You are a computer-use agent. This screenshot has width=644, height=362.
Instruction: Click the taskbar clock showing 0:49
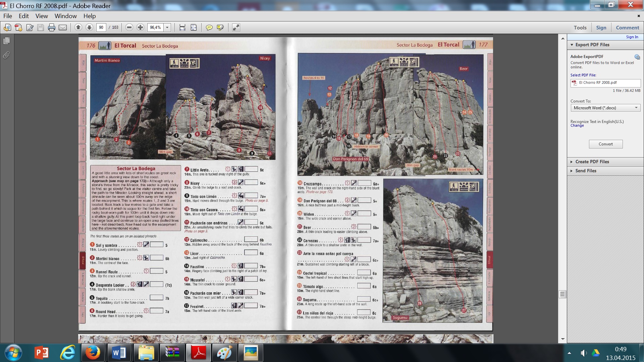point(621,349)
